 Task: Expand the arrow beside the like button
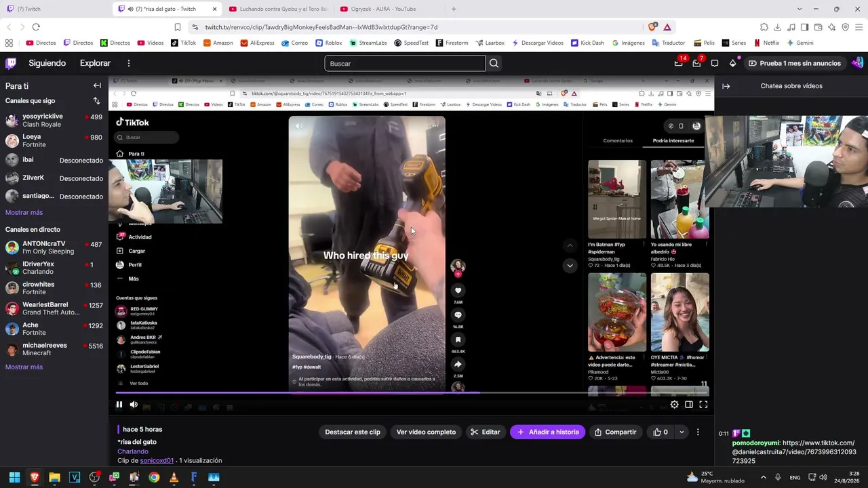tap(682, 432)
